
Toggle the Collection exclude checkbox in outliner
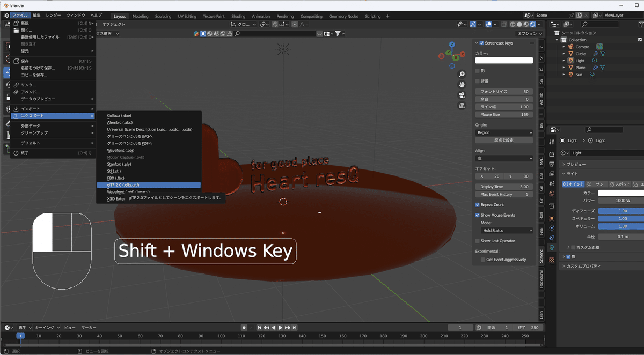[x=640, y=40]
